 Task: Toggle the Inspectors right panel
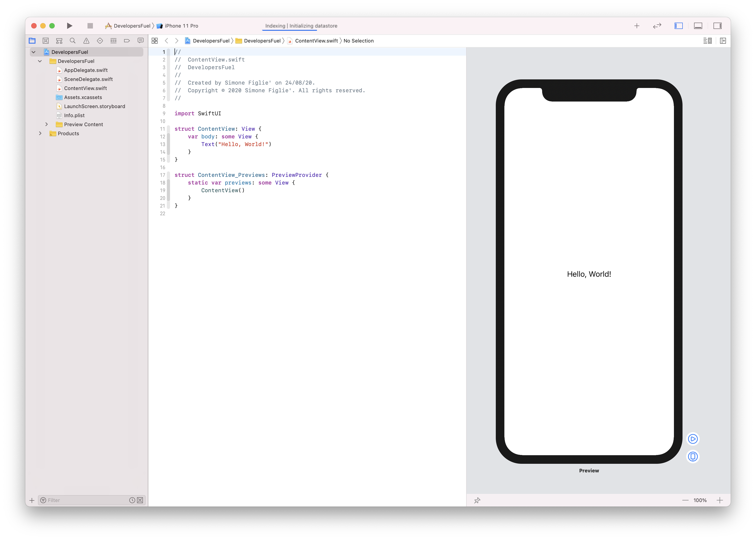pyautogui.click(x=717, y=26)
